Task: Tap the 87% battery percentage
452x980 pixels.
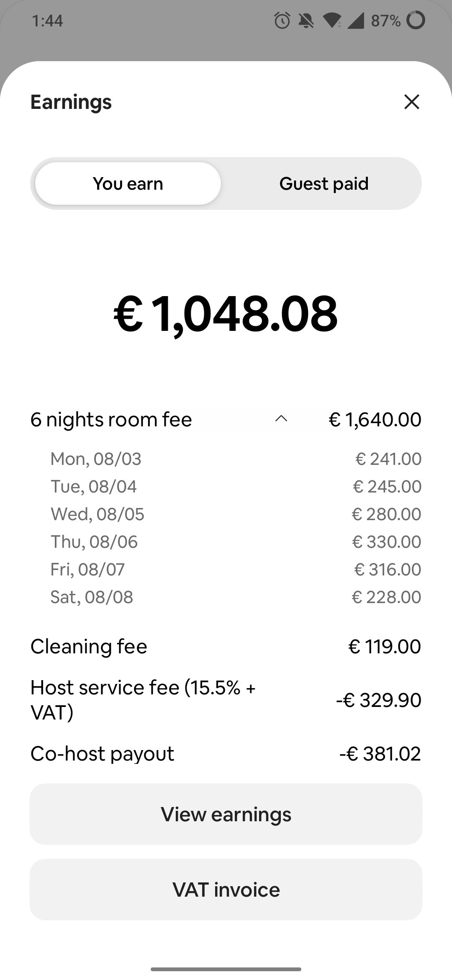Action: [x=386, y=20]
